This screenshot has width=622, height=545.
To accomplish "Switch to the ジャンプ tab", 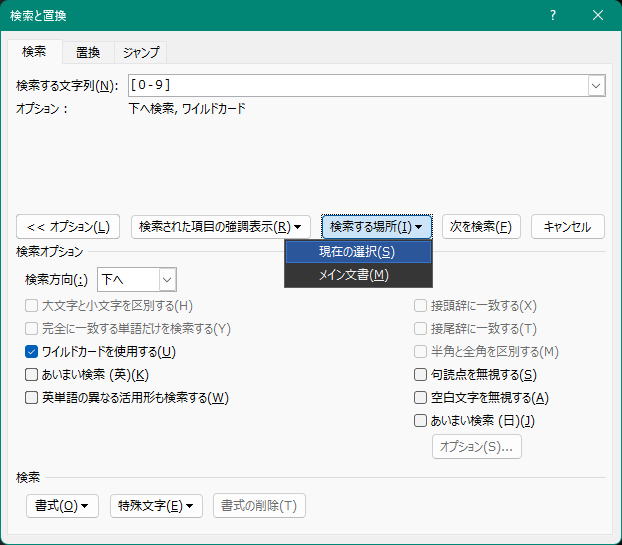I will [x=141, y=52].
